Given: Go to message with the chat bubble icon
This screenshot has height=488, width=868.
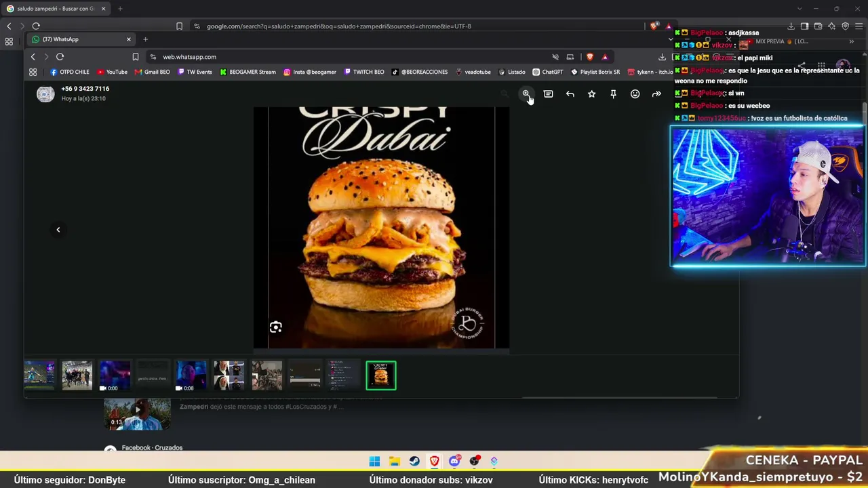Looking at the screenshot, I should pos(548,94).
